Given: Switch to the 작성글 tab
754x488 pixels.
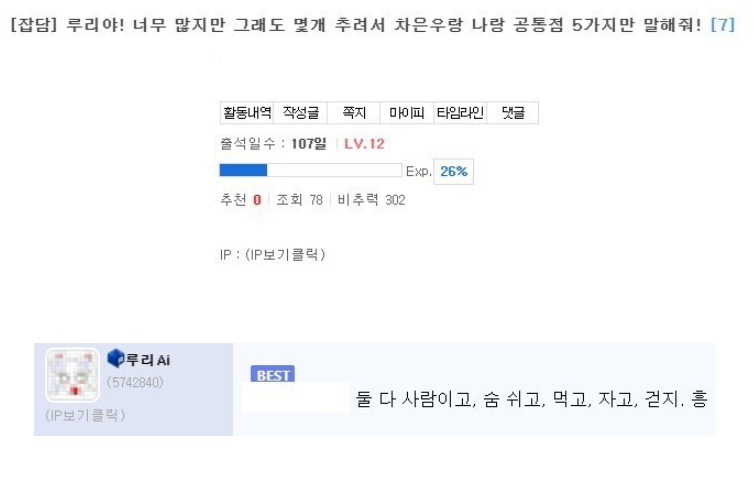Looking at the screenshot, I should tap(301, 113).
